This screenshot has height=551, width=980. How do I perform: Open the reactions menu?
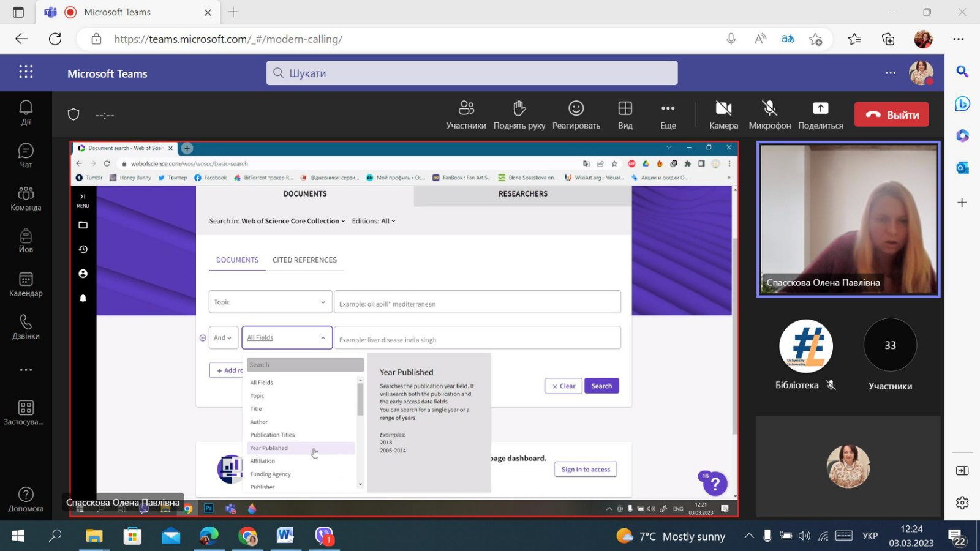(x=576, y=114)
